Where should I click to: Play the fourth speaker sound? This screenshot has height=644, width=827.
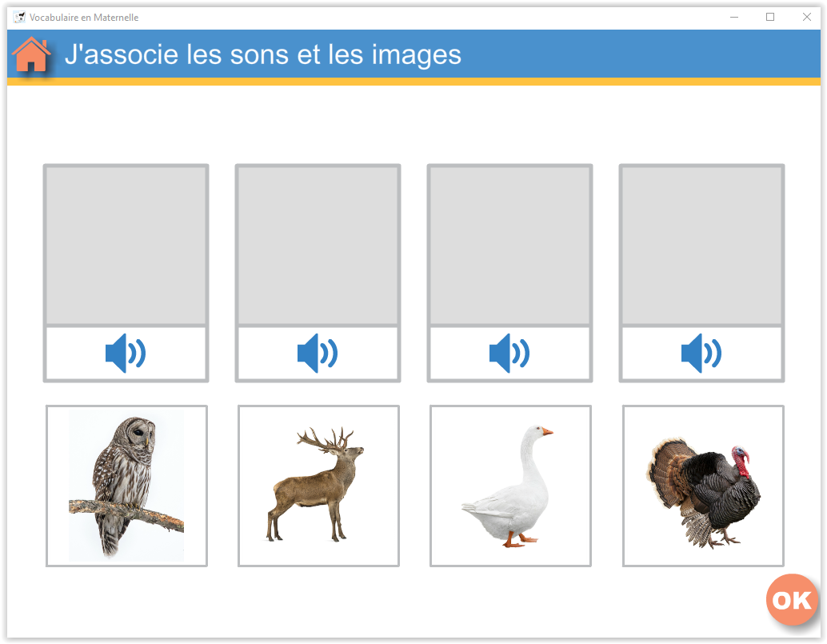click(x=701, y=353)
